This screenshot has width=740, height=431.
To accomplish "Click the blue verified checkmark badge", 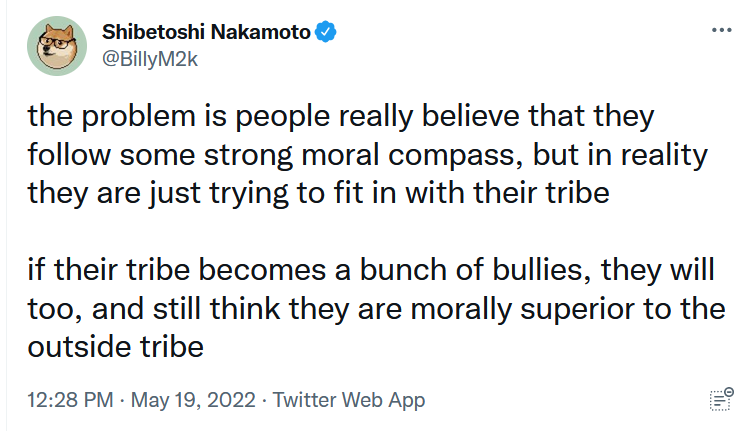I will pos(326,32).
